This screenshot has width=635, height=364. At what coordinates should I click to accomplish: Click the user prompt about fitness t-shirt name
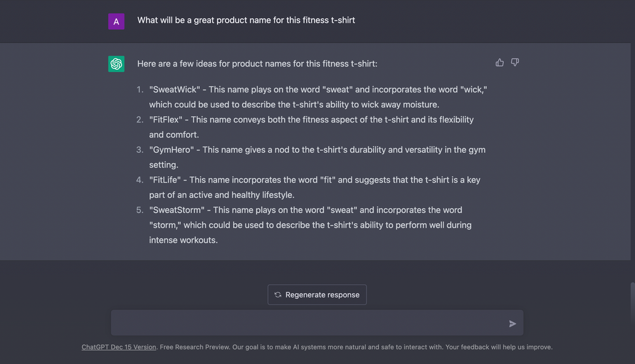tap(246, 20)
